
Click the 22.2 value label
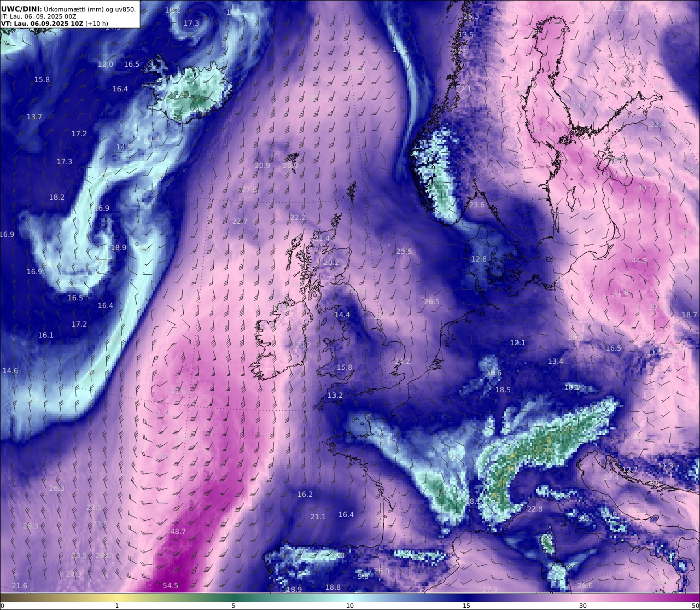coord(297,217)
